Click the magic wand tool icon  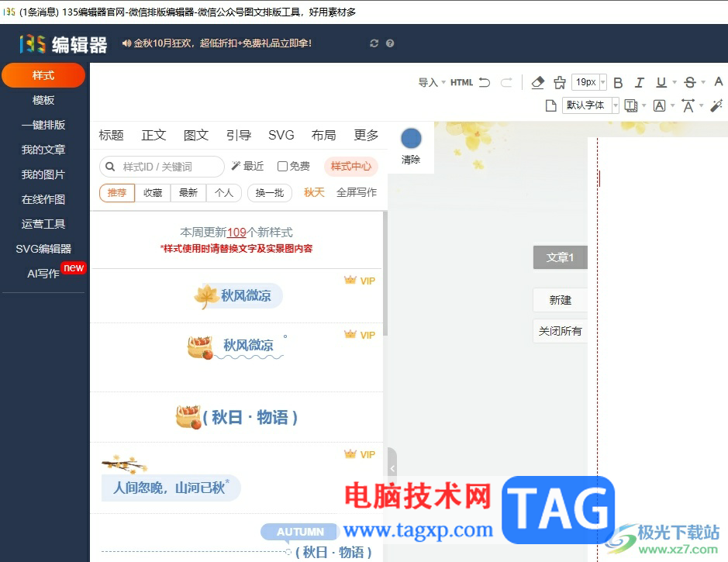(716, 105)
